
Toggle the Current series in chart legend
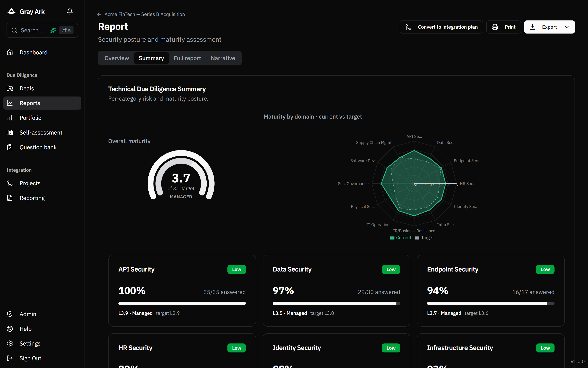coord(401,238)
